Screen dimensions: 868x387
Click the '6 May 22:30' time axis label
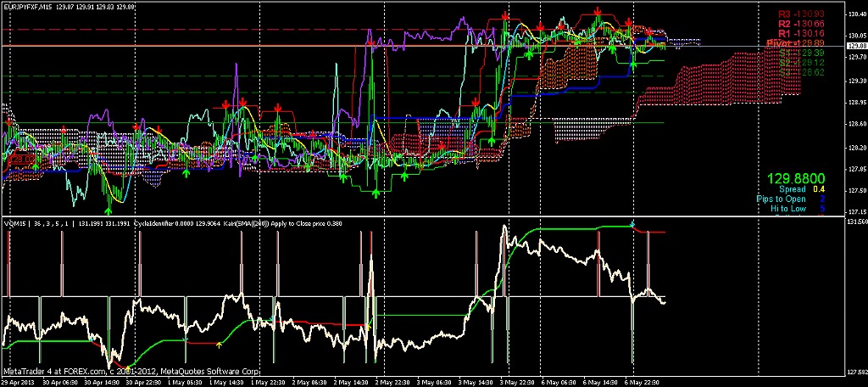[644, 383]
